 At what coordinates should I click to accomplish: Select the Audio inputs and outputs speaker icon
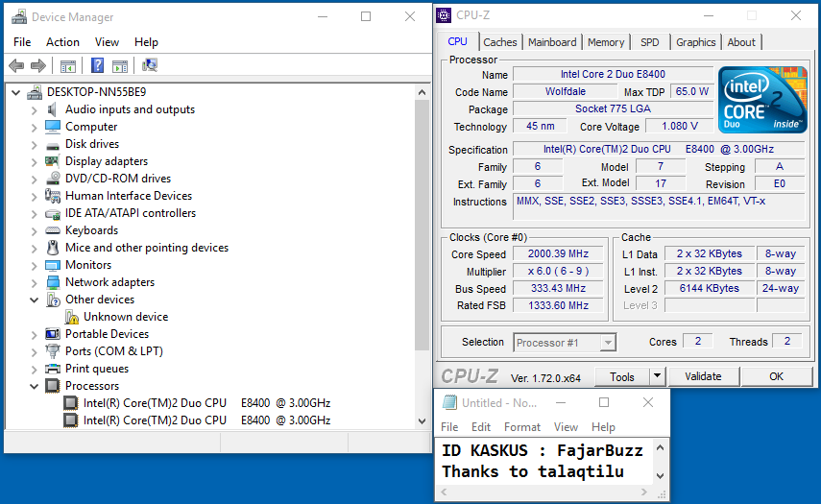tap(52, 109)
